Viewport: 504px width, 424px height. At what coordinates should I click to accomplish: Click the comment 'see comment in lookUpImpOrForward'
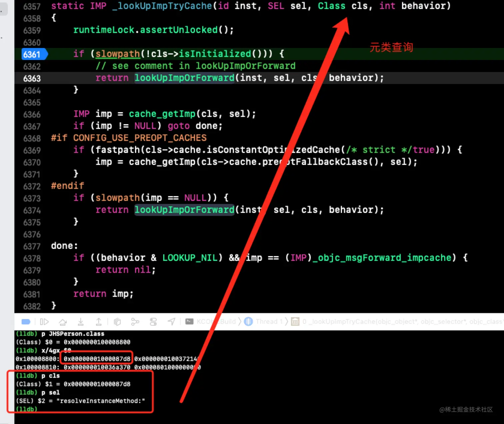(x=196, y=66)
